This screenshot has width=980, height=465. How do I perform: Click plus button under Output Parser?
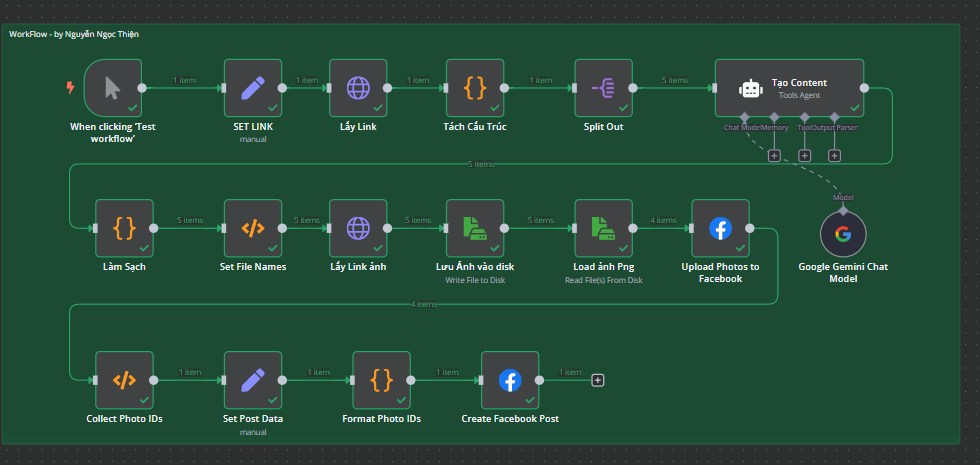tap(834, 155)
